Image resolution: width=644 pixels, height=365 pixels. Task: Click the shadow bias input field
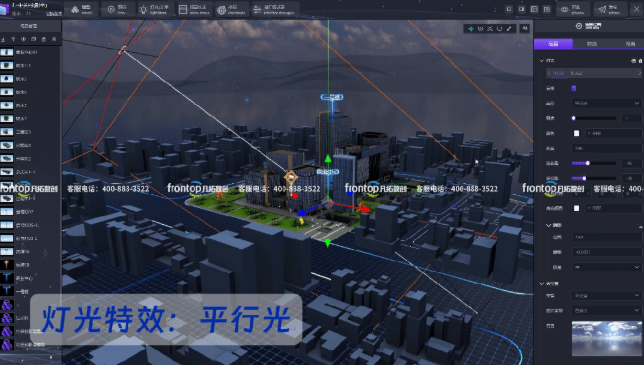pos(606,252)
